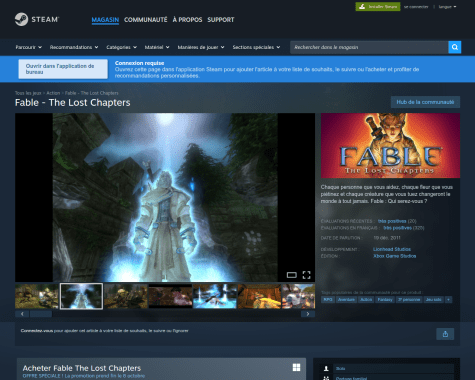Click Installer Steam green button
The image size is (475, 380).
[378, 7]
